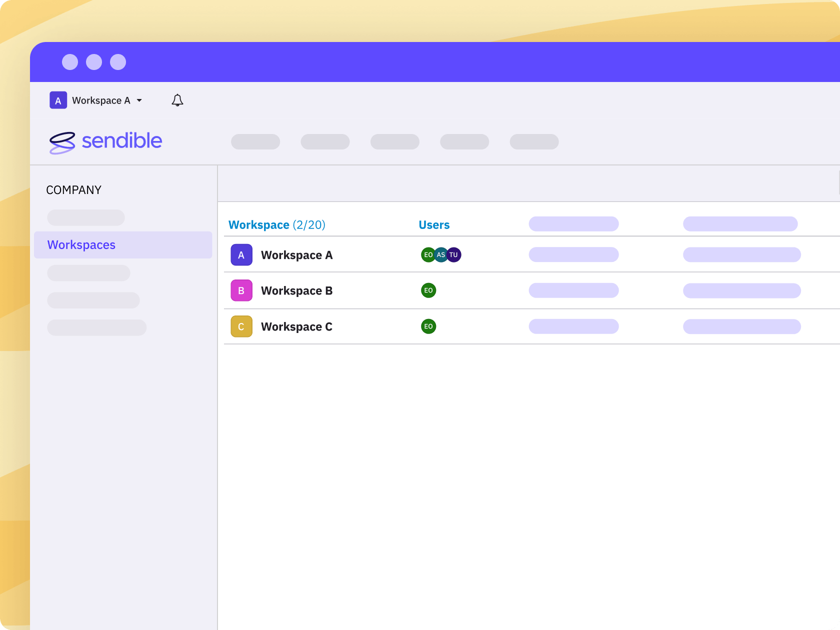Image resolution: width=840 pixels, height=630 pixels.
Task: Expand the Workspace A switcher dropdown arrow
Action: click(139, 100)
